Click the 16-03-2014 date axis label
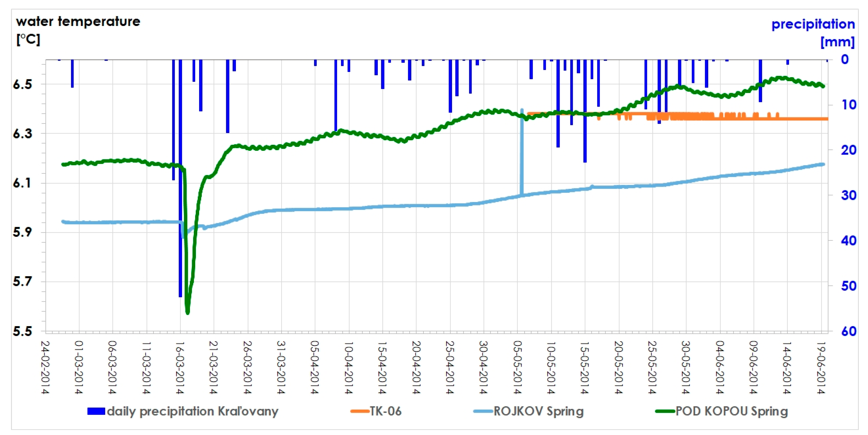The image size is (868, 435). coord(180,367)
